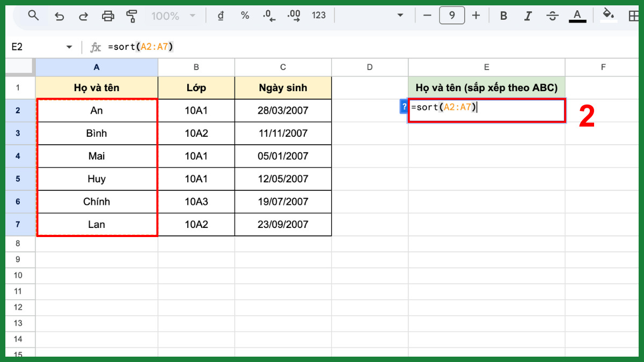Viewport: 644px width, 362px height.
Task: Open more number formats via 123 icon
Action: click(318, 16)
